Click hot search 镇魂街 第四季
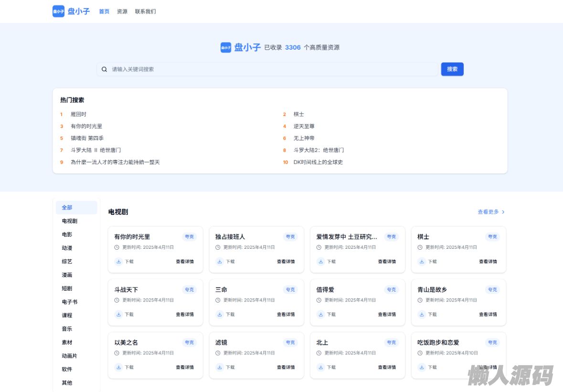This screenshot has height=392, width=563. point(87,138)
